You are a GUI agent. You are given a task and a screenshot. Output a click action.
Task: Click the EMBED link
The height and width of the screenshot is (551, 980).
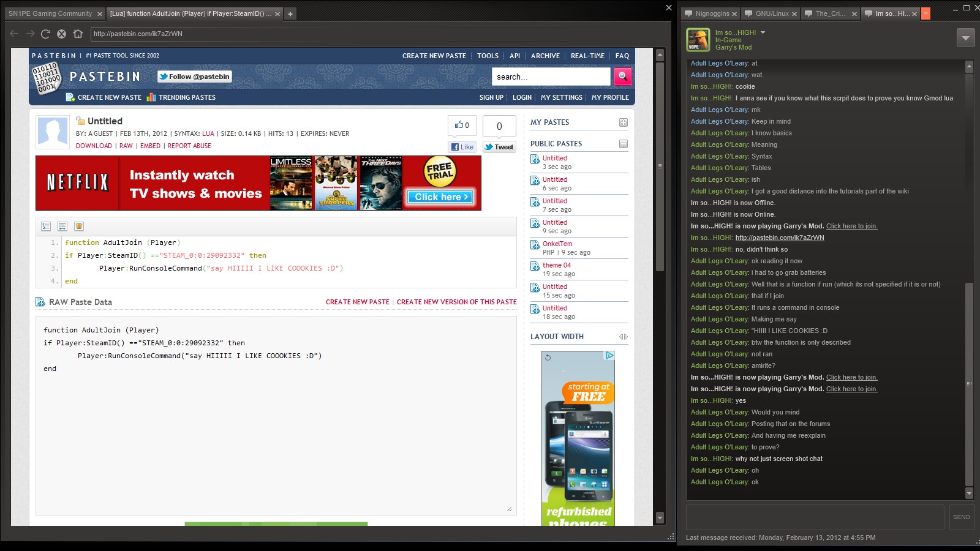(150, 146)
